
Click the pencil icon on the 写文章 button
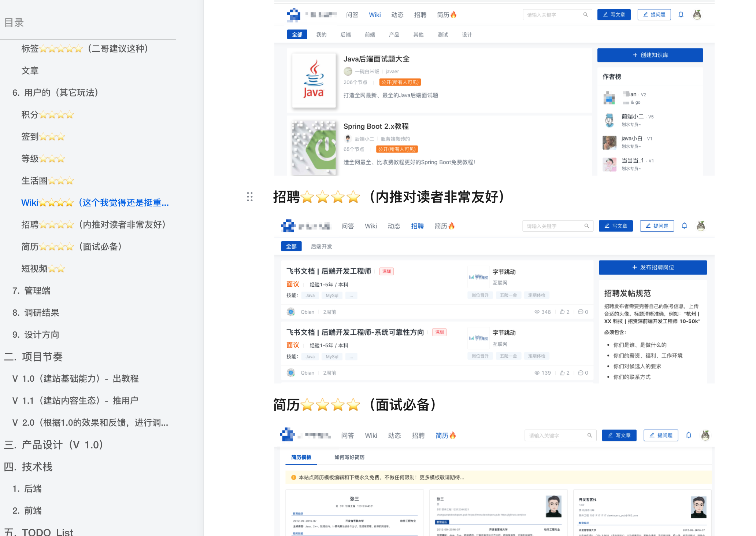(605, 15)
